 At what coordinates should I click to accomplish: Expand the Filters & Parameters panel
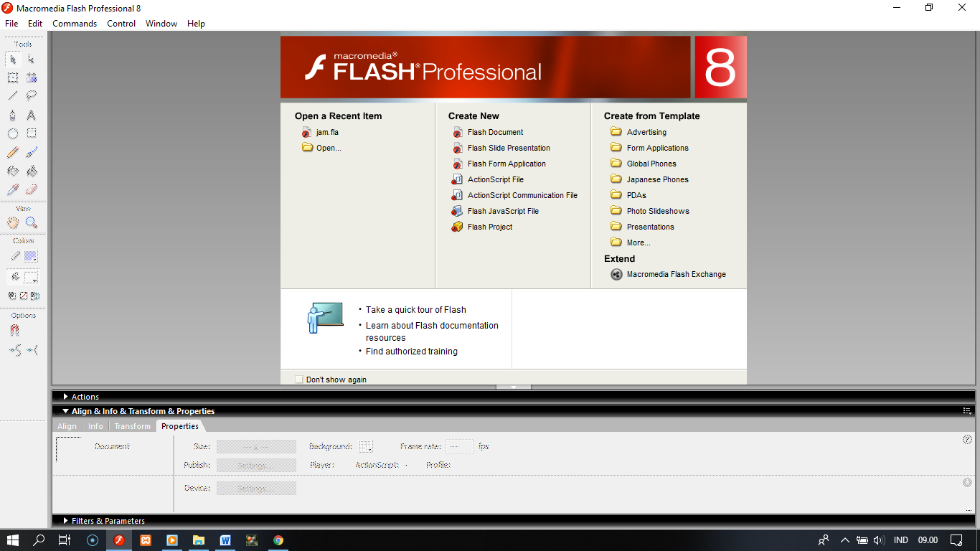tap(66, 521)
